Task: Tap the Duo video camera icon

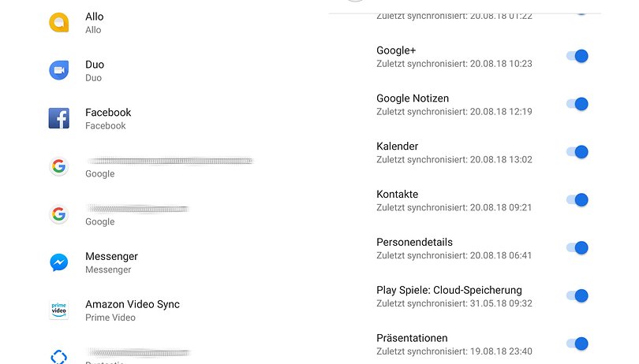Action: point(59,70)
